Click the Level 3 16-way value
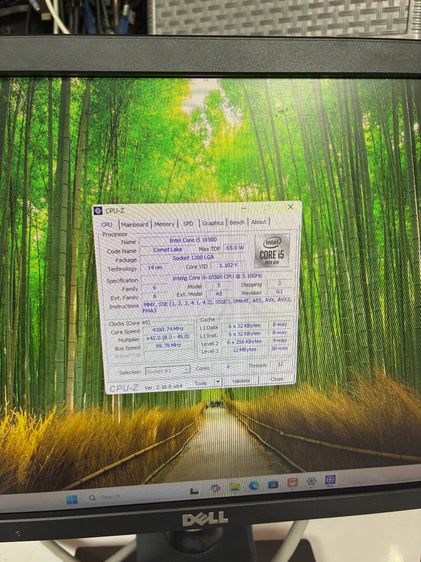This screenshot has height=562, width=421. pyautogui.click(x=279, y=348)
